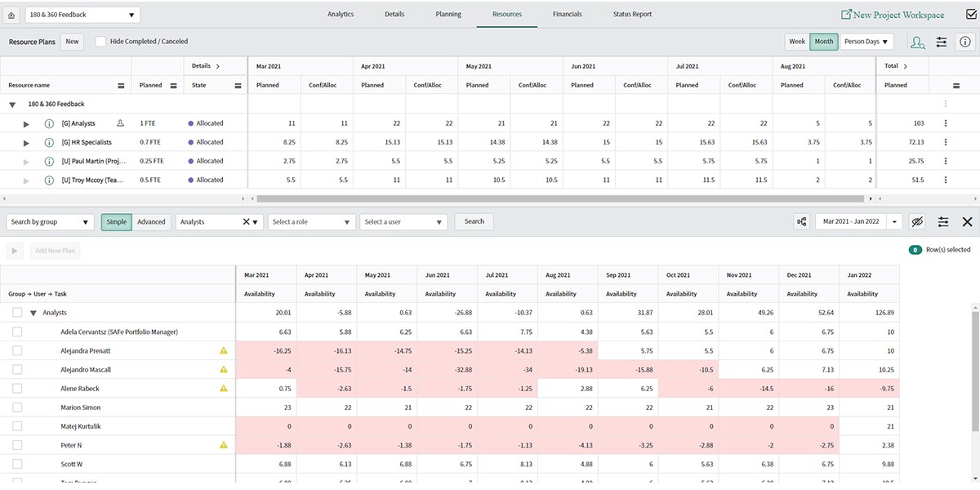This screenshot has width=980, height=490.
Task: Click the info icon in Resource Plans toolbar
Action: coord(966,42)
